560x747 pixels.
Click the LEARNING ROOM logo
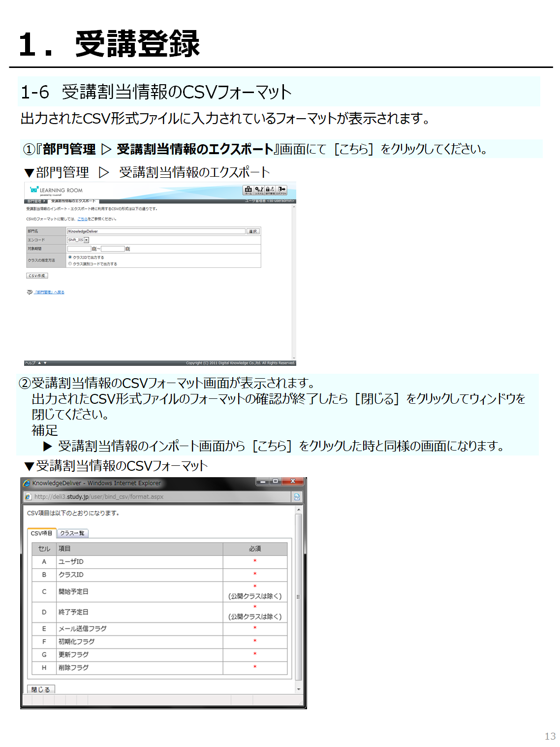click(x=56, y=191)
